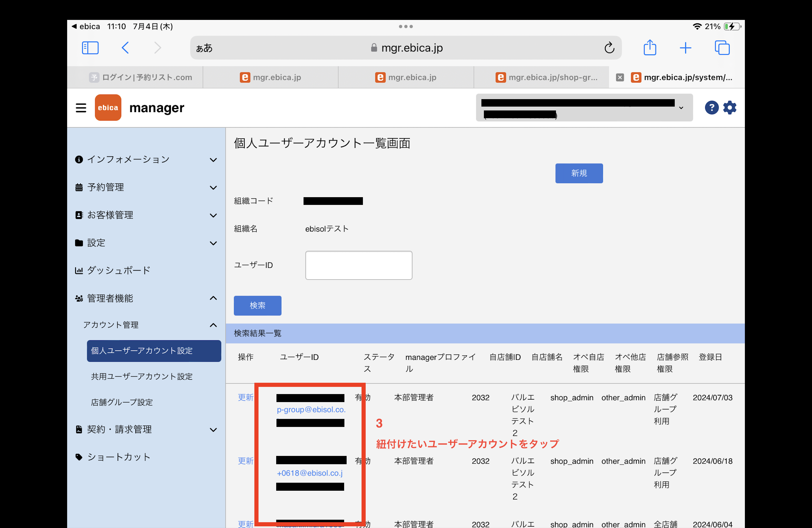The height and width of the screenshot is (528, 812).
Task: Select 個人ユーザーアカウント設定
Action: coord(154,351)
